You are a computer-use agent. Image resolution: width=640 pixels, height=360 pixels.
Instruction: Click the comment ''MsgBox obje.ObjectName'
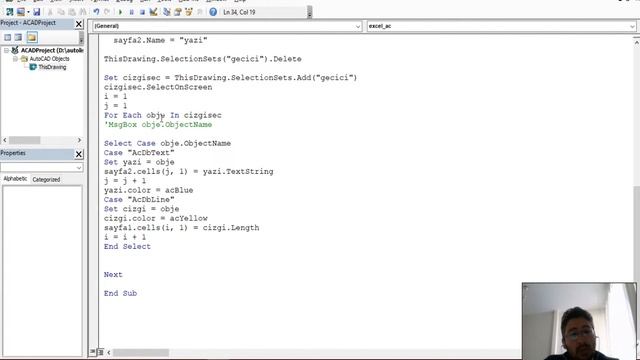(158, 124)
